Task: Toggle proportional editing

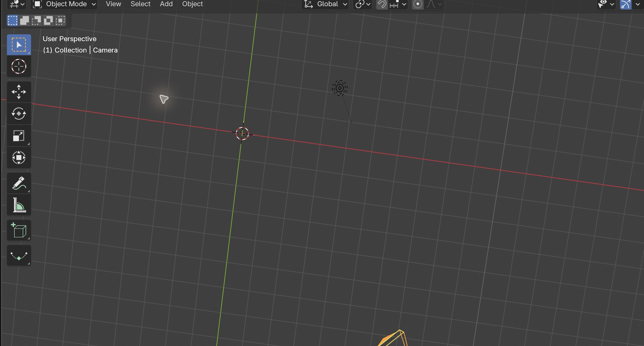Action: (x=418, y=4)
